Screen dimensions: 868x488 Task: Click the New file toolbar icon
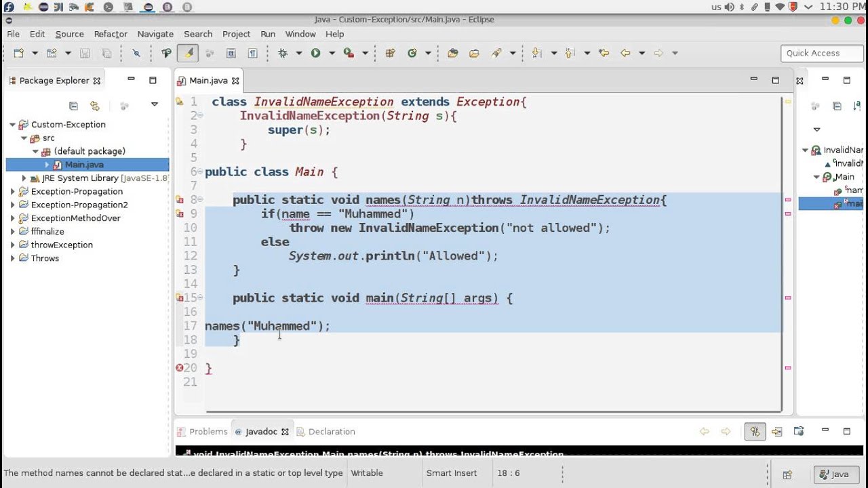tap(19, 53)
